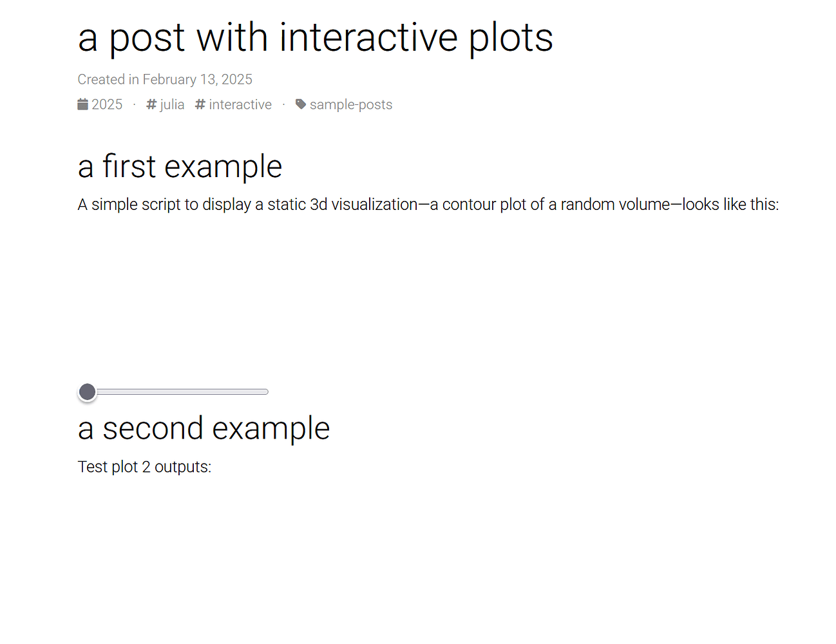Click the post title 'a post with interactive plots'
836x644 pixels.
pyautogui.click(x=315, y=37)
